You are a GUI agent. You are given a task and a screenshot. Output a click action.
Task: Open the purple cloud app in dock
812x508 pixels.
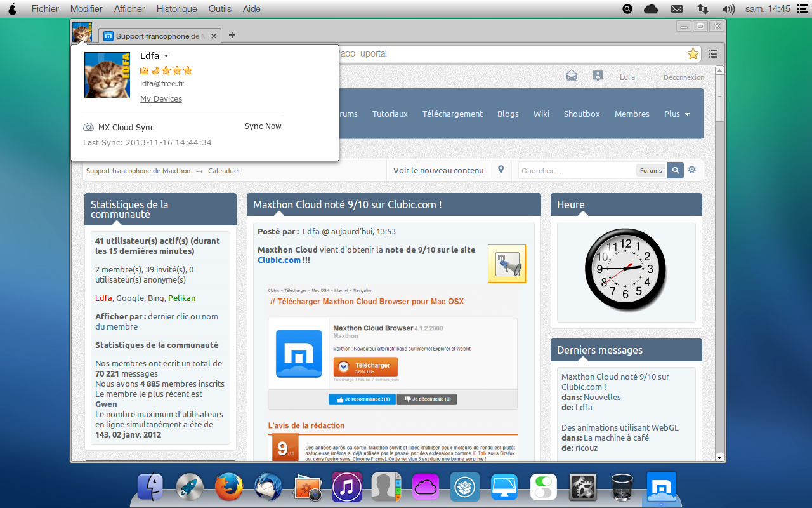426,488
